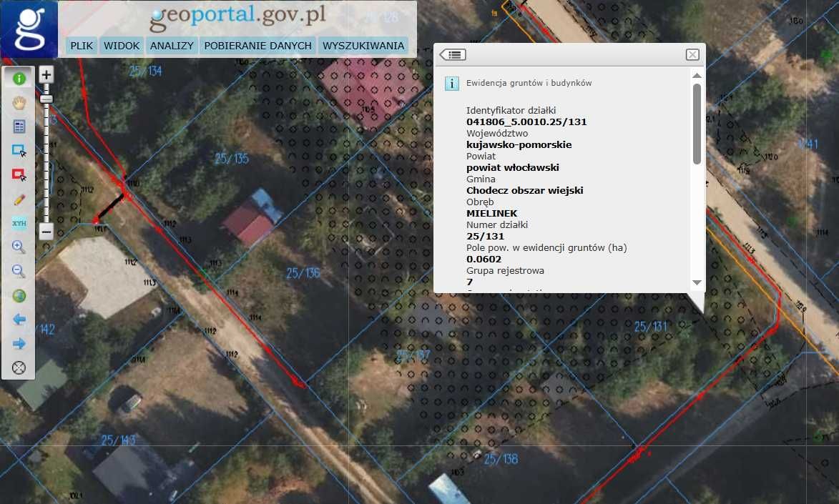
Task: Open the WYSZUKIWANIA menu
Action: pyautogui.click(x=363, y=46)
